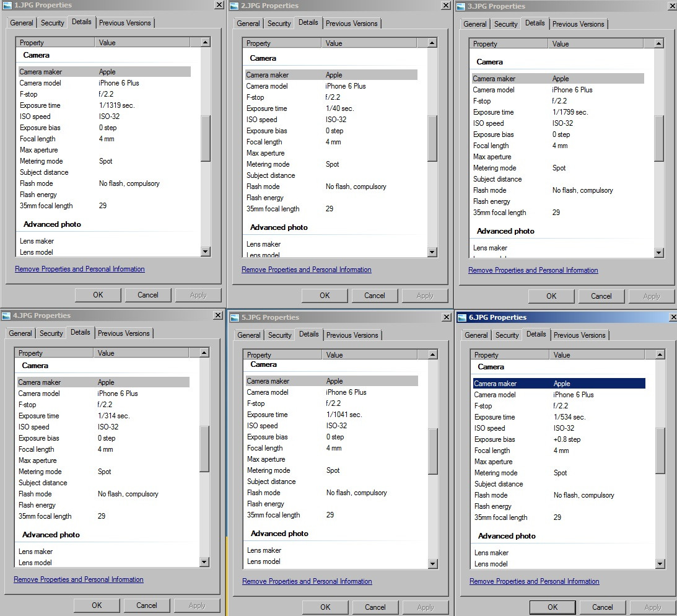Select Lens model row in 6.JPG Properties
The height and width of the screenshot is (616, 677).
pyautogui.click(x=559, y=564)
